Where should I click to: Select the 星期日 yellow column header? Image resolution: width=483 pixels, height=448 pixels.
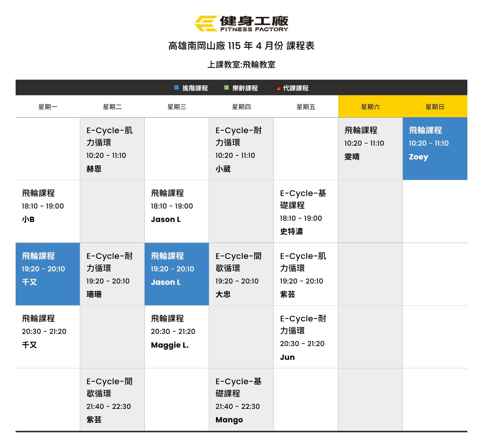[435, 107]
